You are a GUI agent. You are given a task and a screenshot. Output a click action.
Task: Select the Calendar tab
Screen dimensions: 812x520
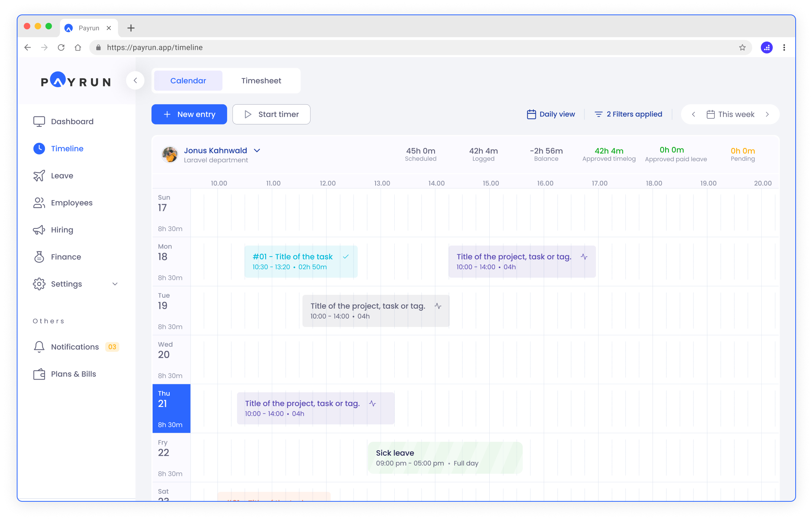click(188, 81)
